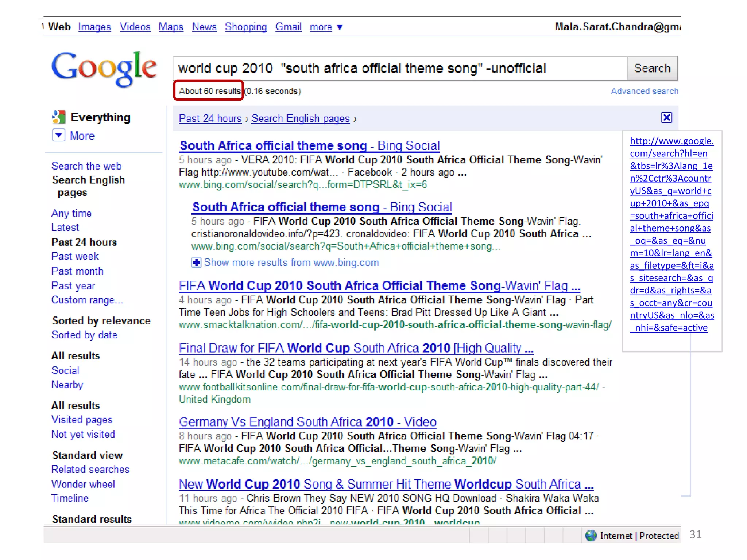Click the More label in sidebar

pos(82,136)
